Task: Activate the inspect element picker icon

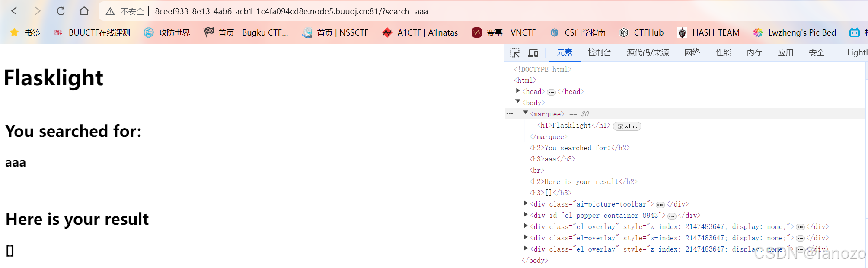Action: coord(515,53)
